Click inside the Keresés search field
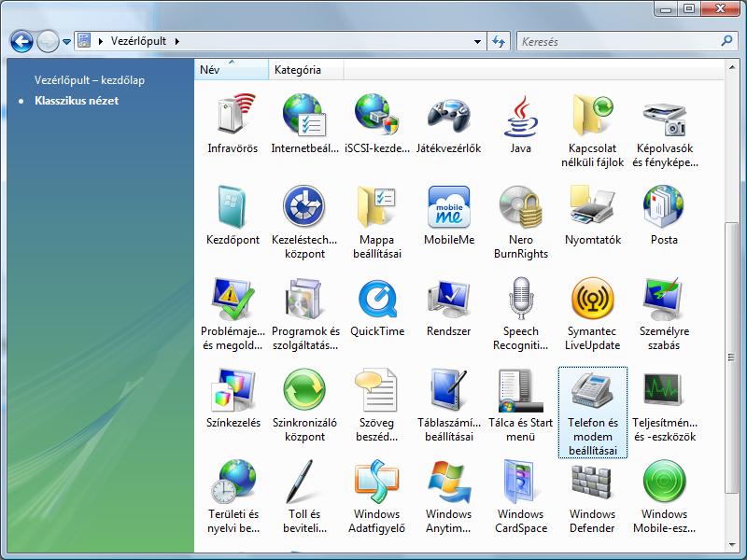The width and height of the screenshot is (747, 560). pyautogui.click(x=616, y=42)
